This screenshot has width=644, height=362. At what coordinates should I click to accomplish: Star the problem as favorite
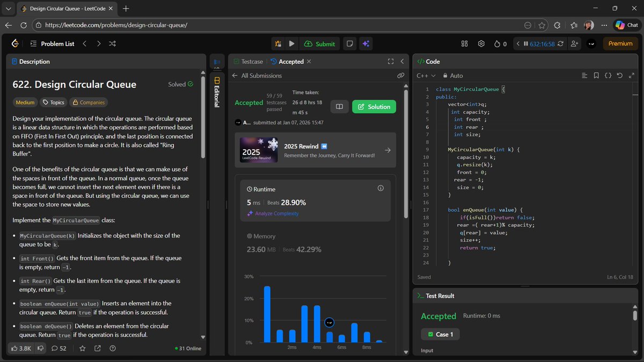83,348
